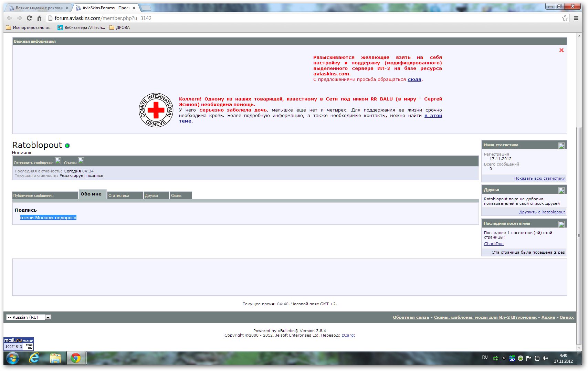The width and height of the screenshot is (588, 371).
Task: Open the Друзья profile tab
Action: click(156, 195)
